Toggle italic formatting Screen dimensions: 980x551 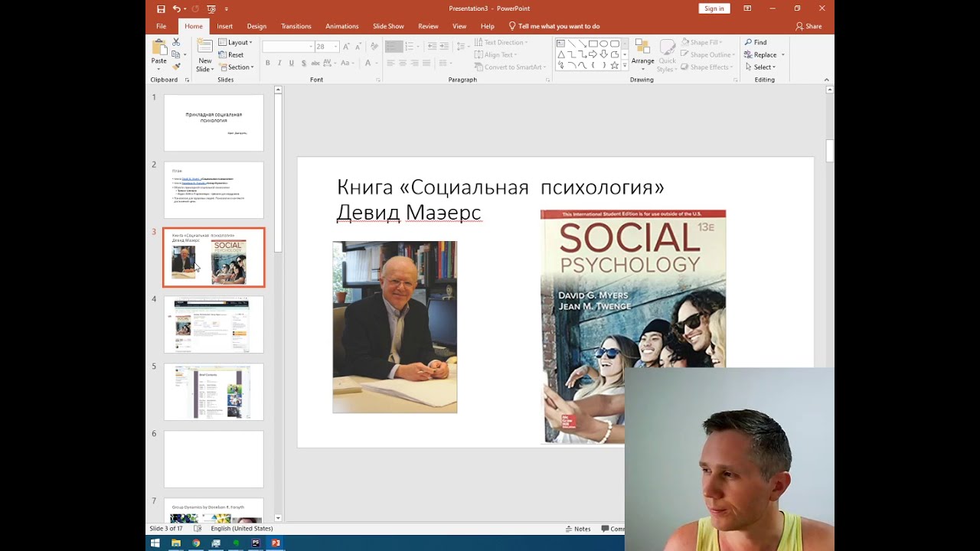click(x=279, y=63)
